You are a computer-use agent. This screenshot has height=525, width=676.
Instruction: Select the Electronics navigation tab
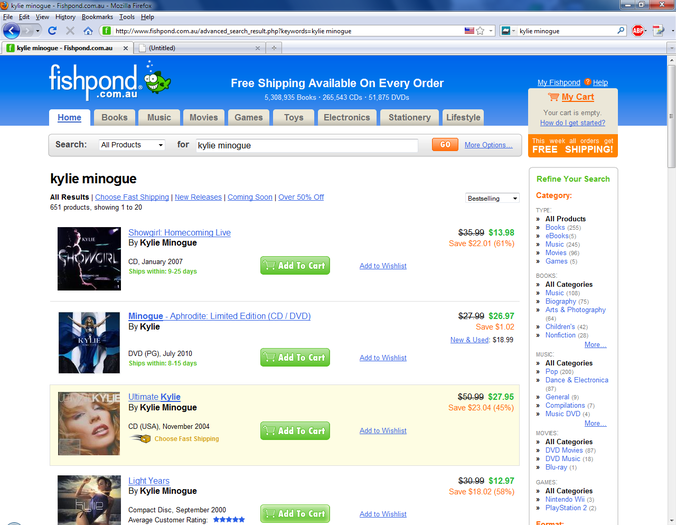(x=347, y=117)
